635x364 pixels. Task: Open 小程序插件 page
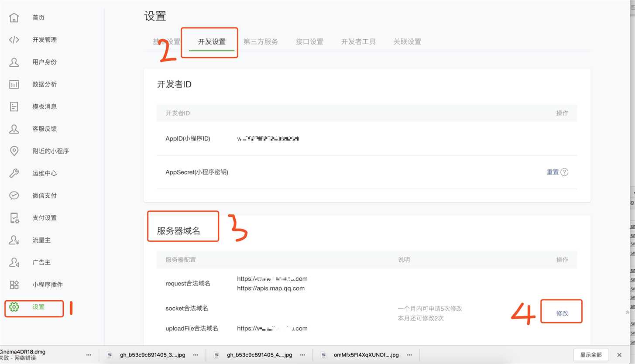point(48,285)
